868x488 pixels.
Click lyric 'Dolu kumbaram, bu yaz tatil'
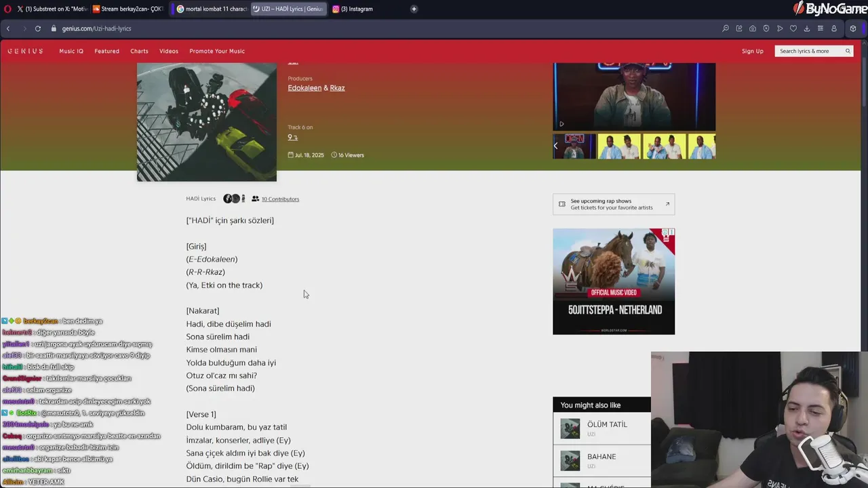pos(237,427)
